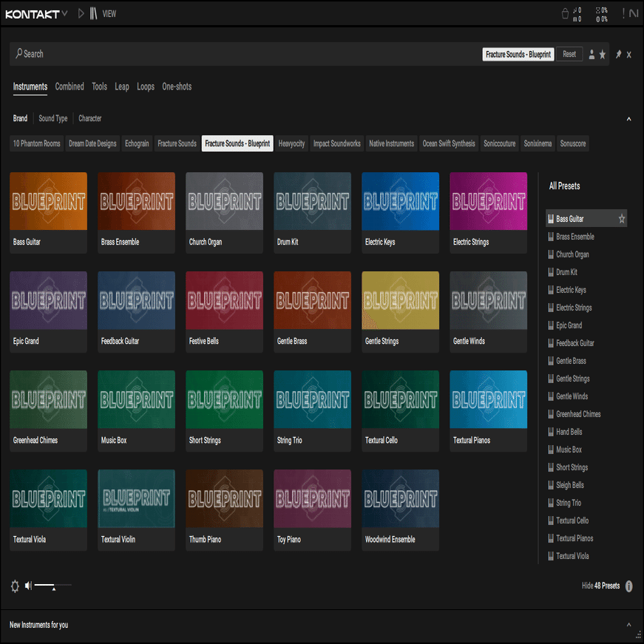Click the Drum Kit preset instrument icon

(551, 272)
